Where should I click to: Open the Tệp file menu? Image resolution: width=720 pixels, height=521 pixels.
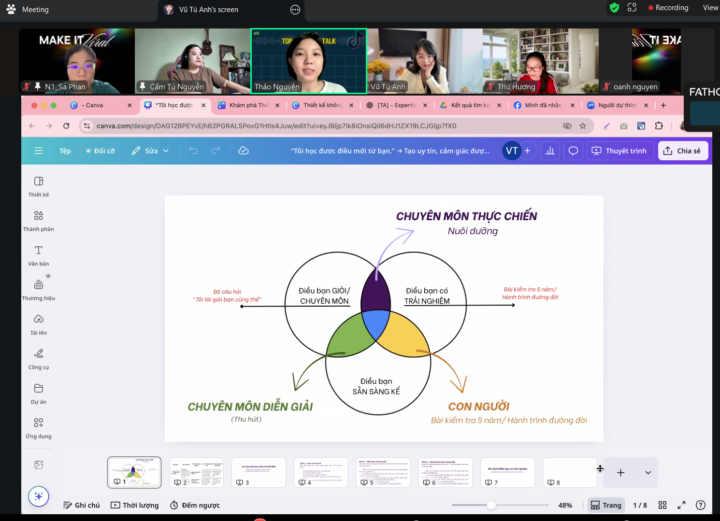[x=65, y=151]
